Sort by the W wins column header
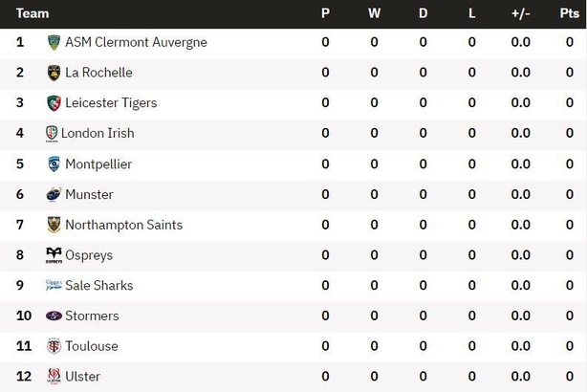The width and height of the screenshot is (587, 392). pos(374,13)
